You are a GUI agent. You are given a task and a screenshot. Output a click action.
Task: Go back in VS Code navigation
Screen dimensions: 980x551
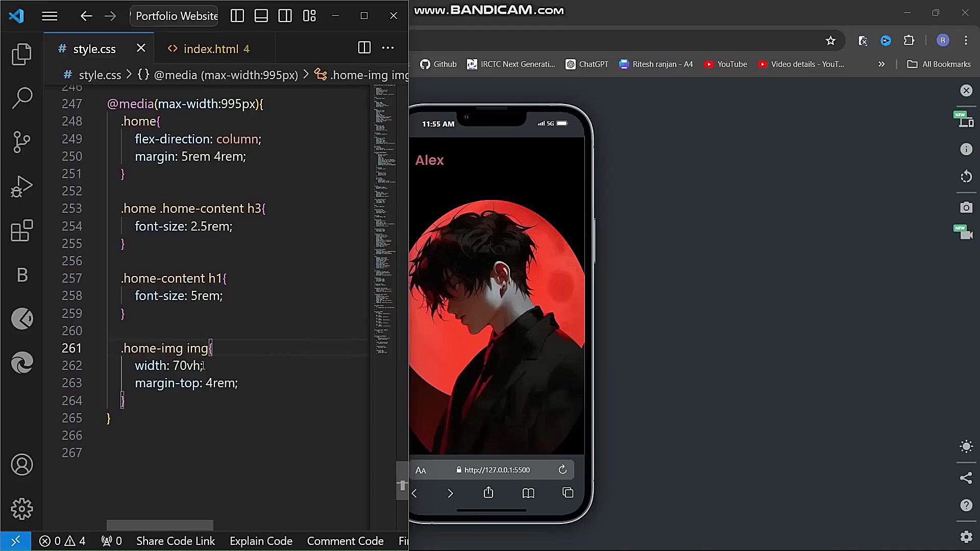click(86, 16)
